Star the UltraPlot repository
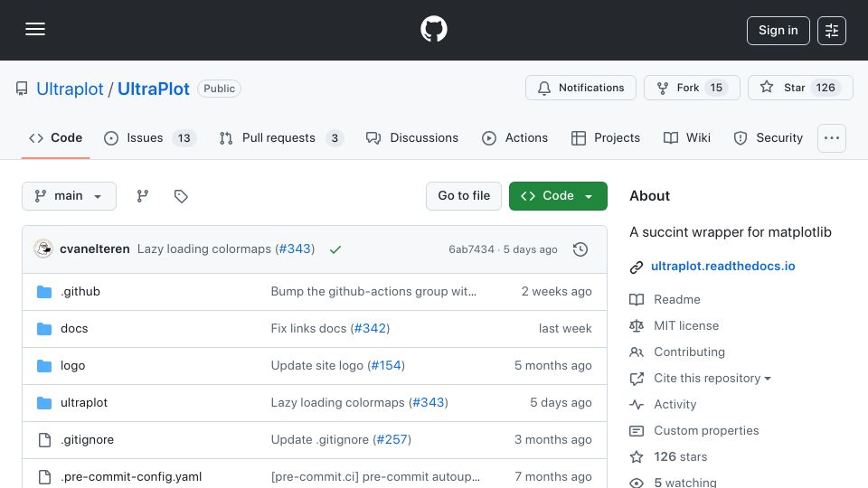 pos(800,88)
